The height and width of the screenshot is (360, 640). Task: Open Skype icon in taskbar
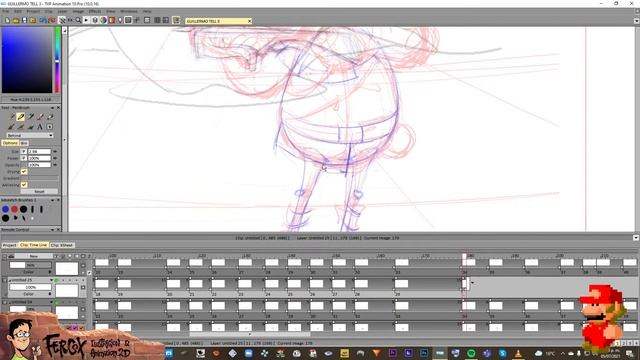502,353
